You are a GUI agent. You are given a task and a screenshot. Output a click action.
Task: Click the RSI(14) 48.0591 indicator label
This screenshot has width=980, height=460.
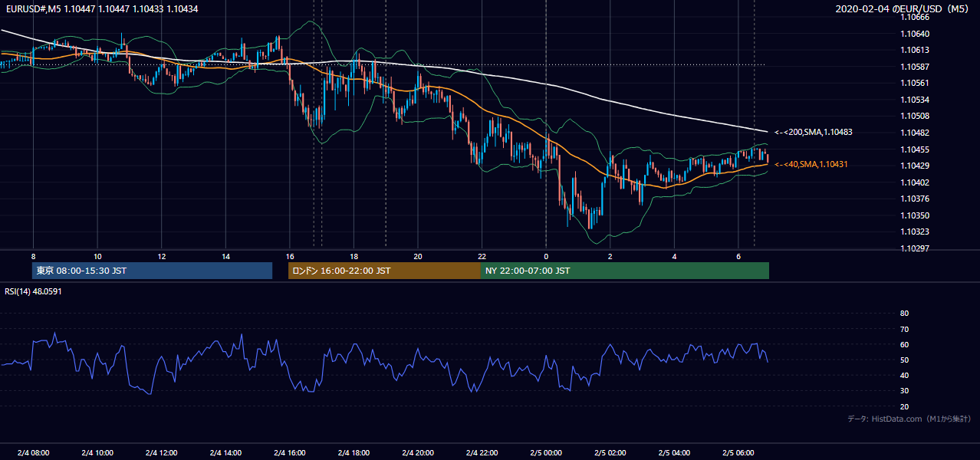[33, 291]
